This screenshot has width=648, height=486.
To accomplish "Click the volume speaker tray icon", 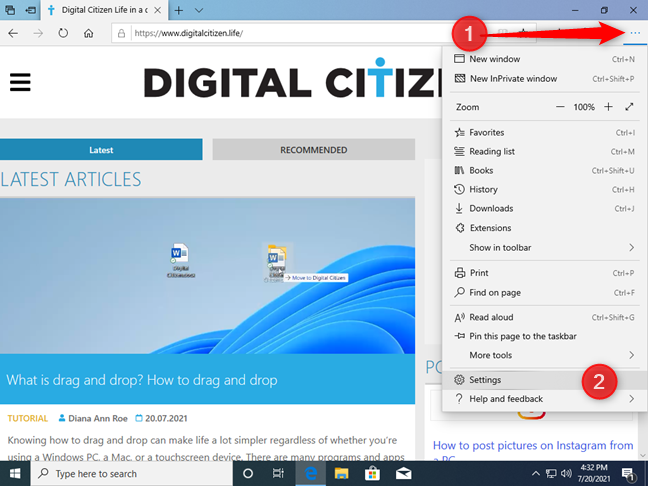I will coord(567,474).
